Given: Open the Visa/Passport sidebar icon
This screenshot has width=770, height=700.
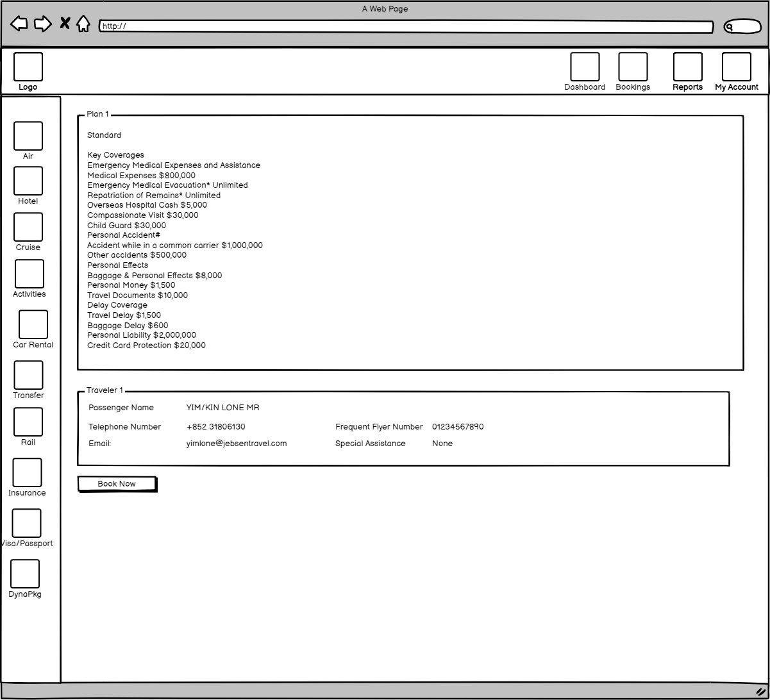Looking at the screenshot, I should [x=27, y=523].
